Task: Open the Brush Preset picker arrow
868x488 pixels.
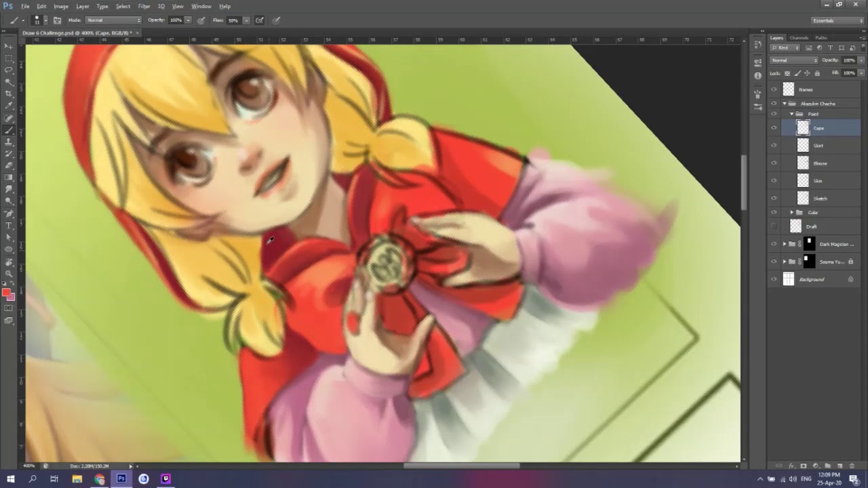Action: (45, 20)
